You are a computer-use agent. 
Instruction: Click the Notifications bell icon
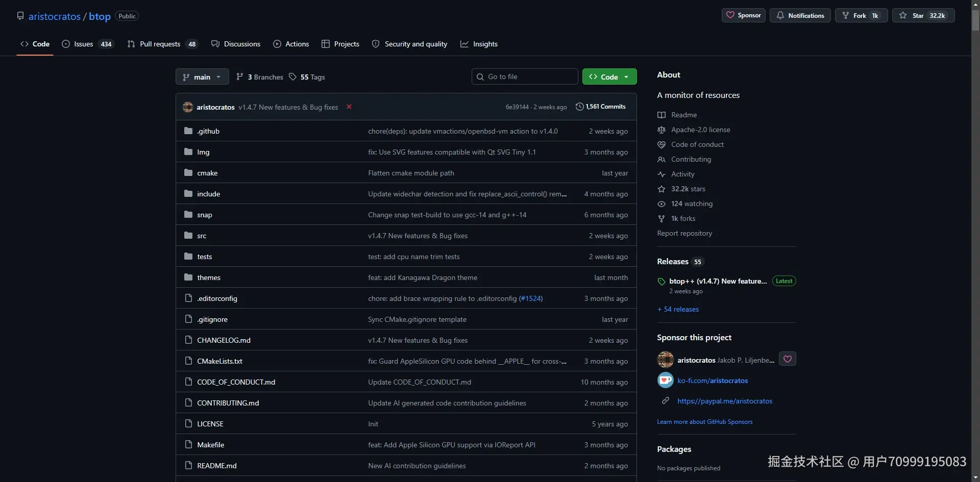[x=780, y=15]
